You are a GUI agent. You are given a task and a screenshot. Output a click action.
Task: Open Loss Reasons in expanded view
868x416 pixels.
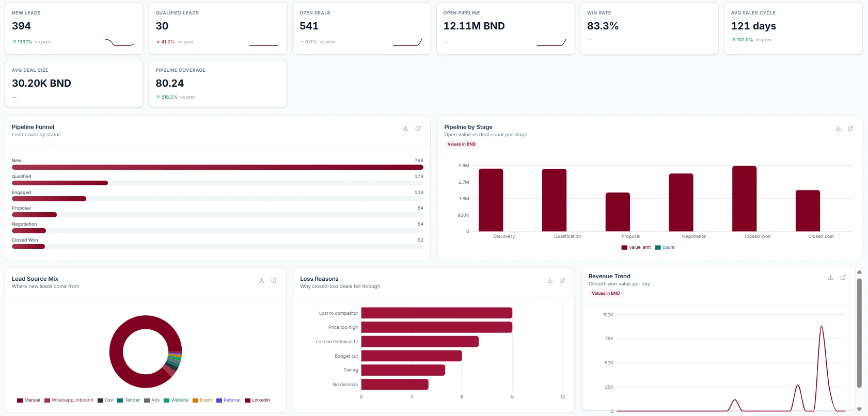point(562,280)
